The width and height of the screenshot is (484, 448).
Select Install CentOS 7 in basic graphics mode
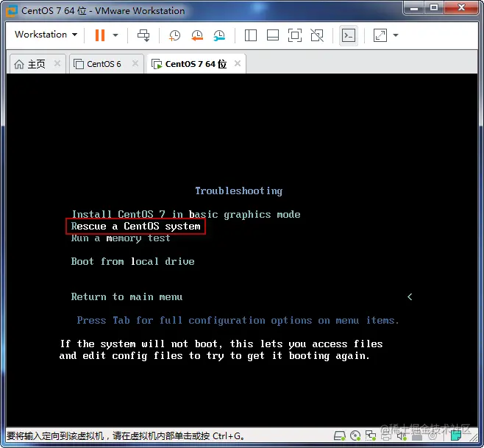[186, 214]
